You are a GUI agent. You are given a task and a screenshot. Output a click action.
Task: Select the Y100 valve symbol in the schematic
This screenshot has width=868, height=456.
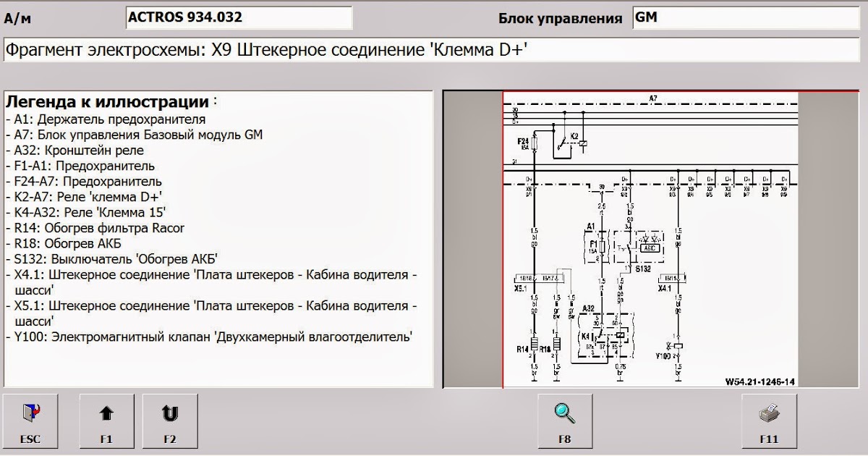pyautogui.click(x=677, y=346)
